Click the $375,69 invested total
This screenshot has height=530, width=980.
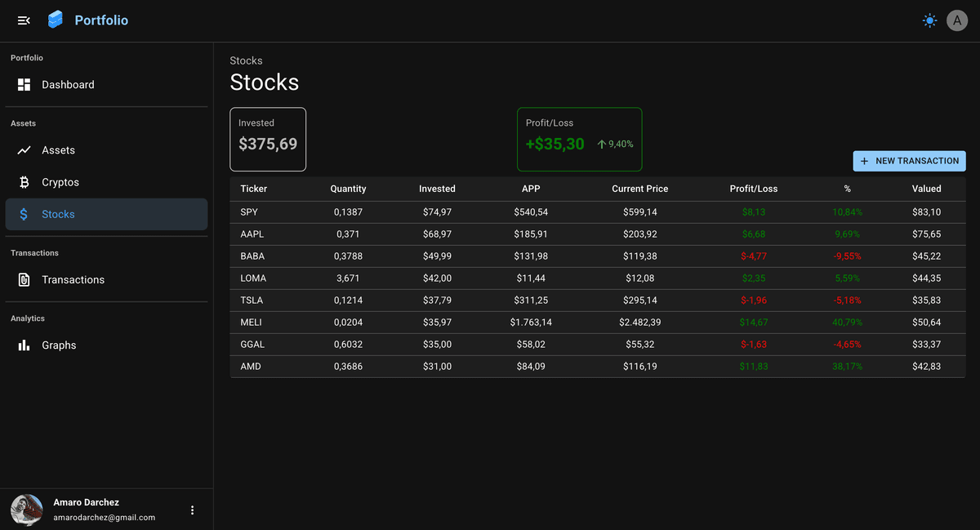(268, 145)
